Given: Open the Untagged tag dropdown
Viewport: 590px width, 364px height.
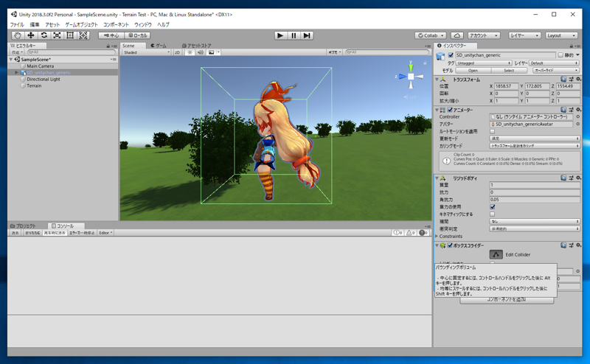Looking at the screenshot, I should (x=484, y=63).
